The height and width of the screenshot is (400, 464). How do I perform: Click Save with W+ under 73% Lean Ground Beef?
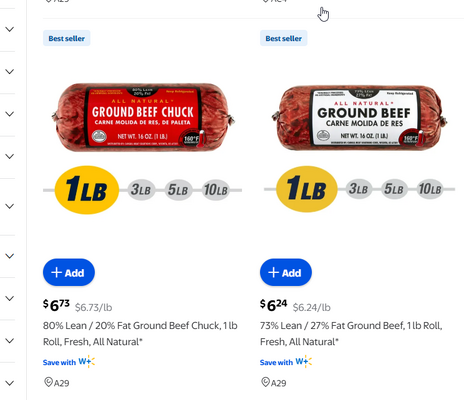click(286, 362)
